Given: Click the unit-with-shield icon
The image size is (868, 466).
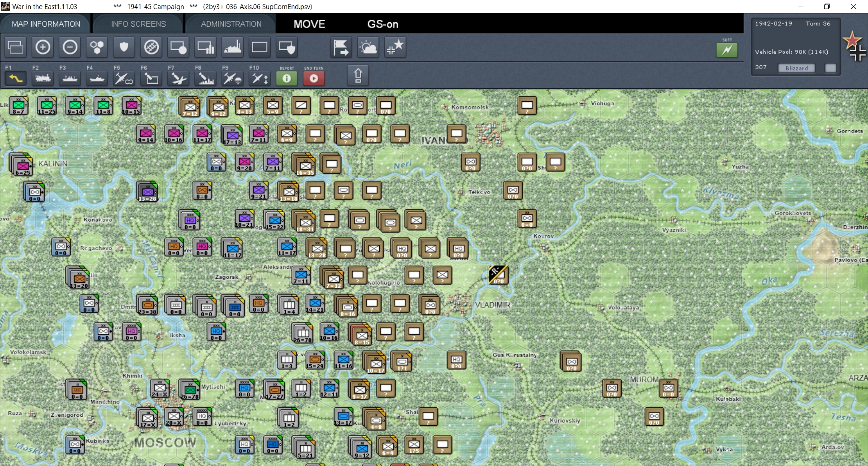Looking at the screenshot, I should coord(287,47).
